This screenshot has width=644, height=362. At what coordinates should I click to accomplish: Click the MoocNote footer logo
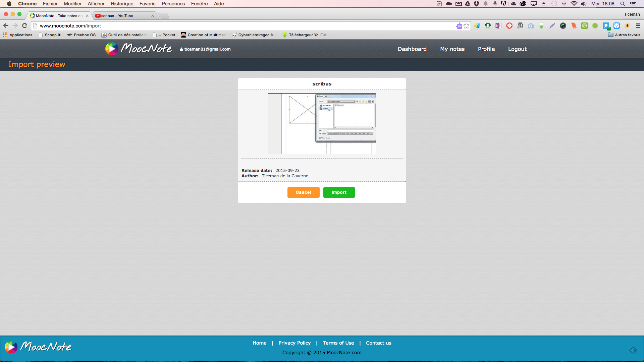tap(38, 347)
